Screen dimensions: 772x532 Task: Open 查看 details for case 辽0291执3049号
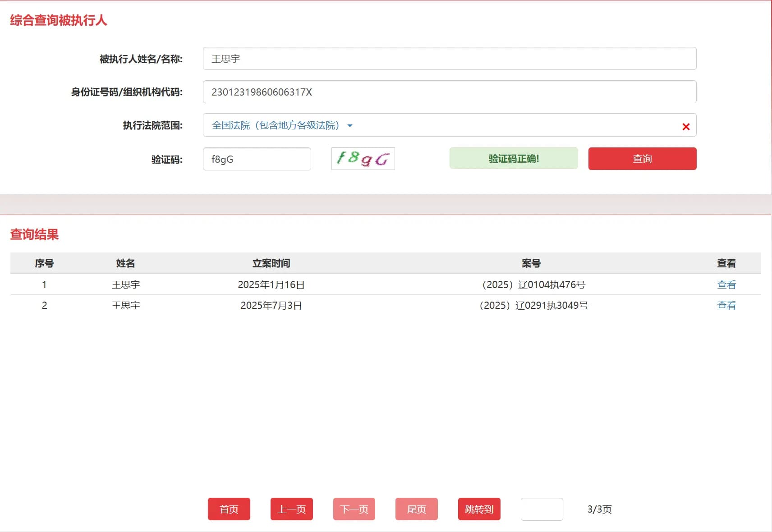click(726, 305)
